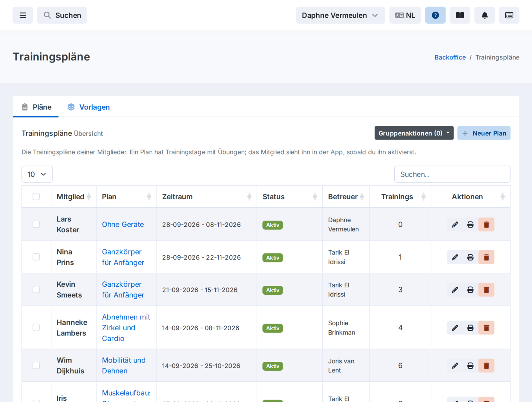
Task: Open the manual book icon
Action: [x=460, y=15]
